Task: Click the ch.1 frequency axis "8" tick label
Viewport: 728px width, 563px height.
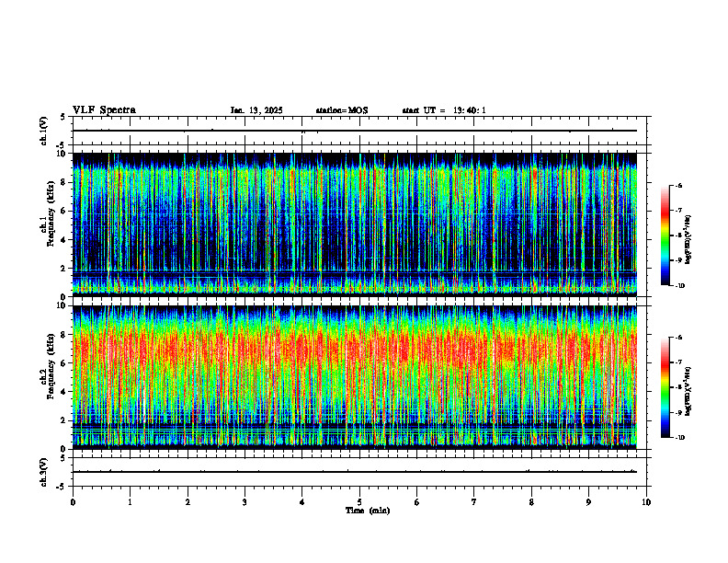Action: point(64,182)
